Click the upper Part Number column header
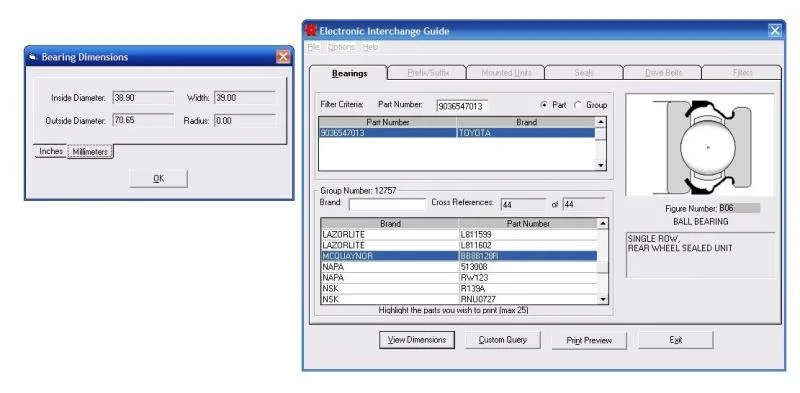800x393 pixels. 388,122
